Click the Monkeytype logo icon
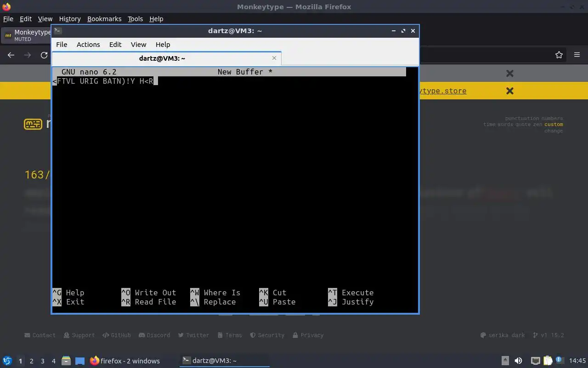The height and width of the screenshot is (368, 588). (33, 124)
